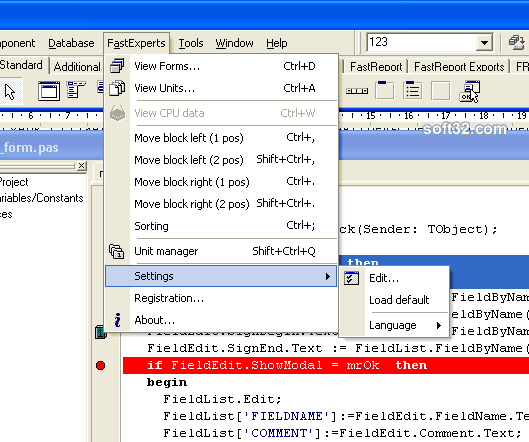Switch to the Standard palette tab
Viewport: 529px width, 442px height.
click(22, 65)
